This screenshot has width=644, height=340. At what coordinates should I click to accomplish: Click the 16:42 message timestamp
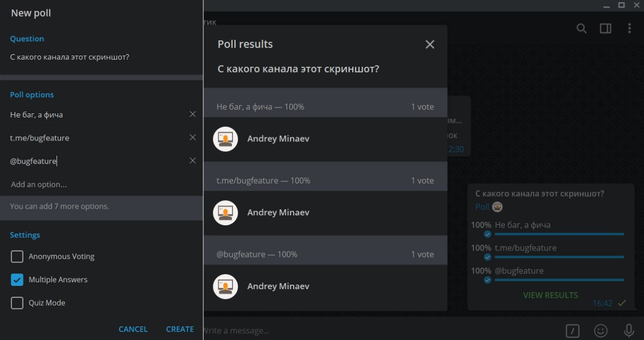coord(602,303)
